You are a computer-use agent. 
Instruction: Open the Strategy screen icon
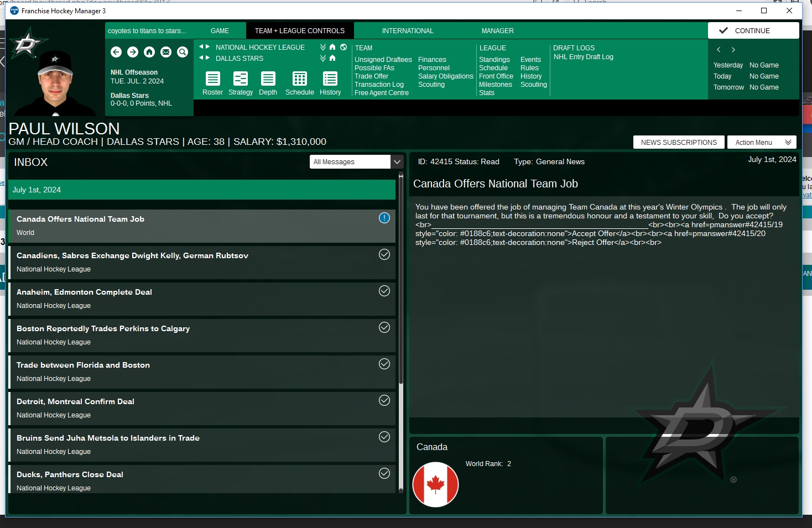pyautogui.click(x=241, y=79)
